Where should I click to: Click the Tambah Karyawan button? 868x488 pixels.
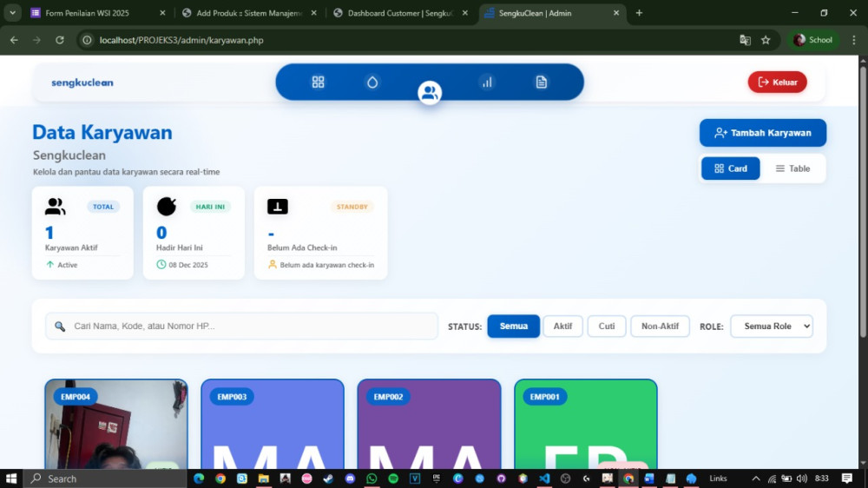[x=762, y=133]
